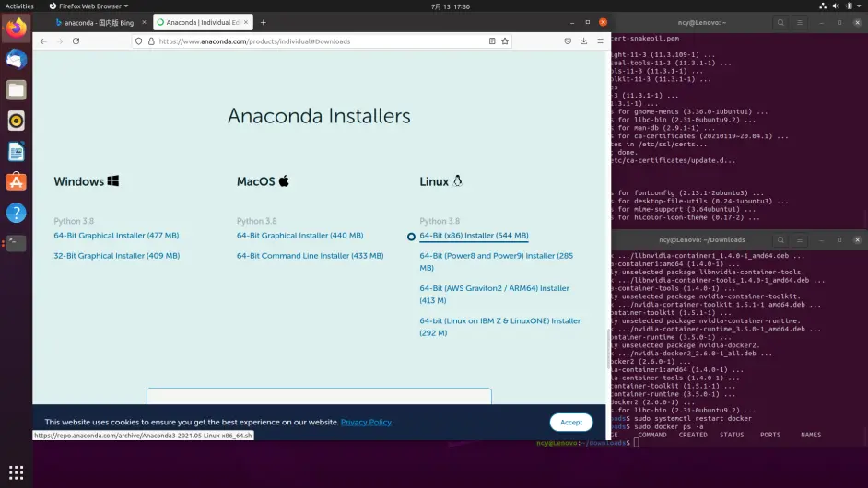This screenshot has height=488, width=868.
Task: Download Windows 32-Bit Graphical Installer
Action: pyautogui.click(x=117, y=256)
